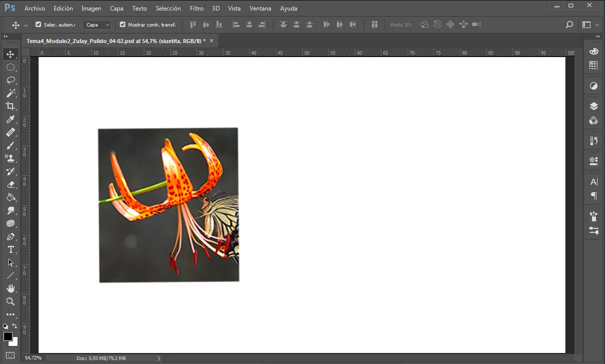The height and width of the screenshot is (364, 605).
Task: Toggle the Selec. autom. checkbox
Action: pos(39,25)
